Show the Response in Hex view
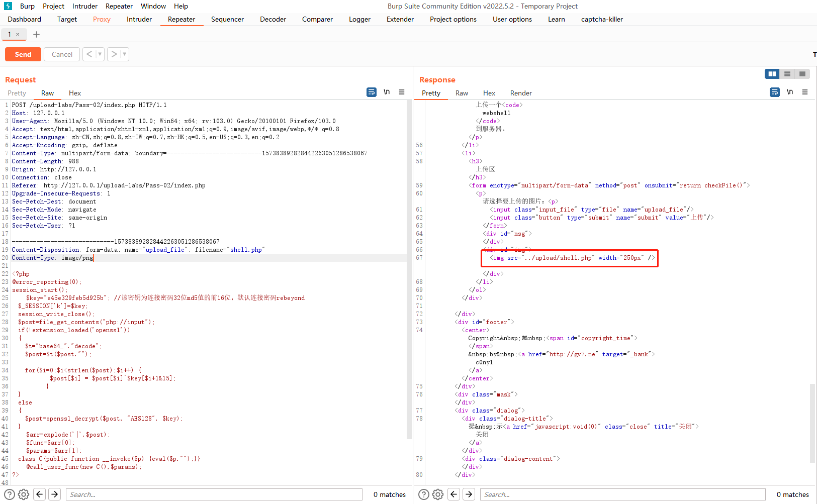The width and height of the screenshot is (817, 504). (x=489, y=93)
